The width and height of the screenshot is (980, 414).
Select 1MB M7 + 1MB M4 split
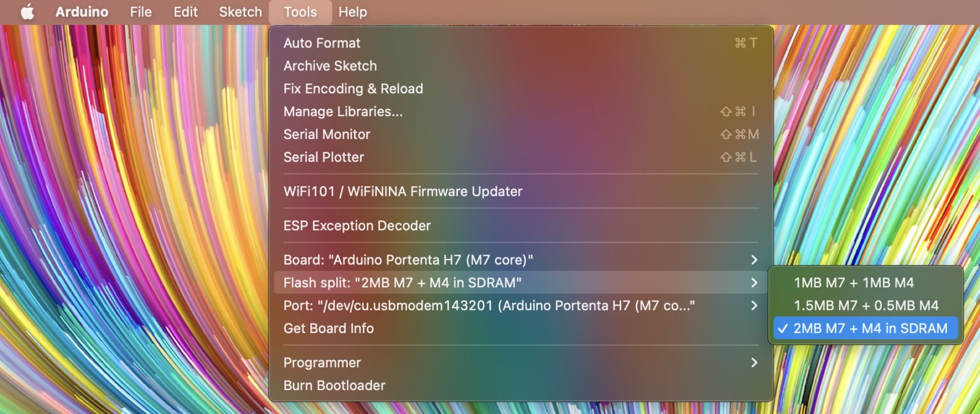(865, 282)
